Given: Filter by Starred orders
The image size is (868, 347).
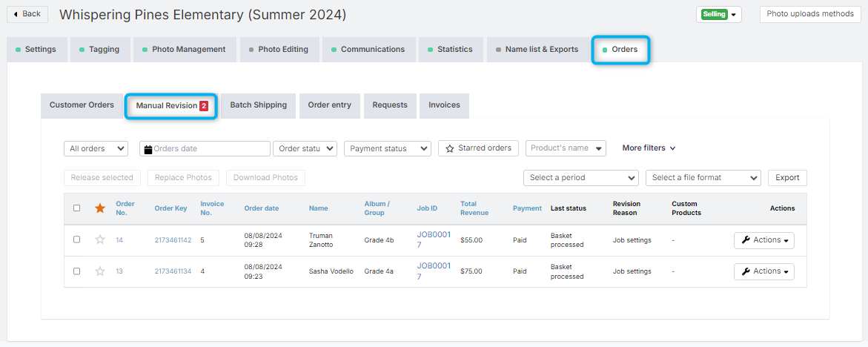Looking at the screenshot, I should [478, 148].
